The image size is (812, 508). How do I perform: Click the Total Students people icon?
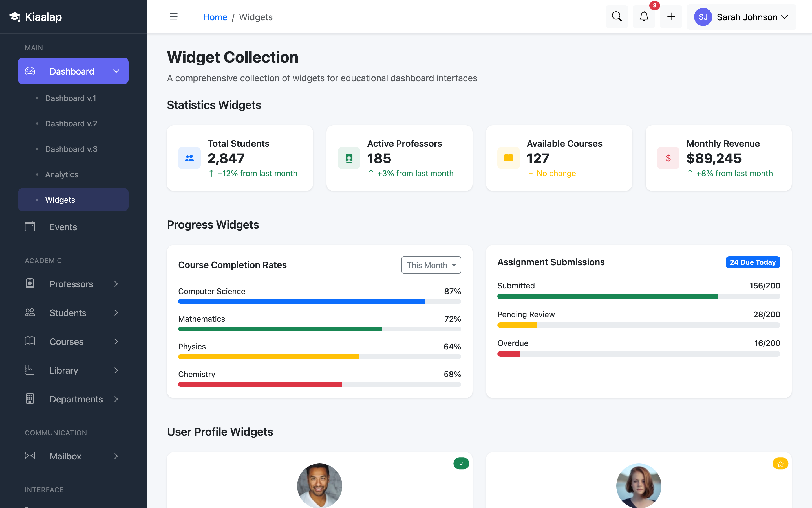pos(189,158)
